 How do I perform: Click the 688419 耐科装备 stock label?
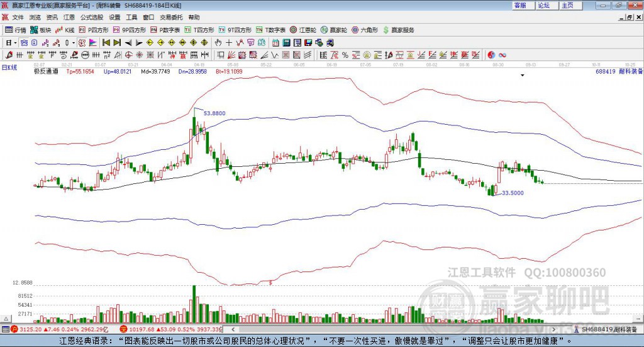[619, 71]
